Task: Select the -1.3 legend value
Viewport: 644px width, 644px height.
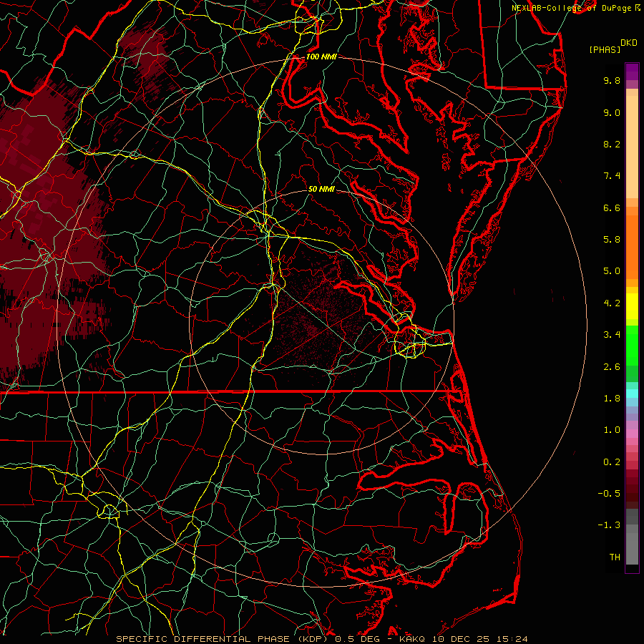Action: (x=609, y=525)
